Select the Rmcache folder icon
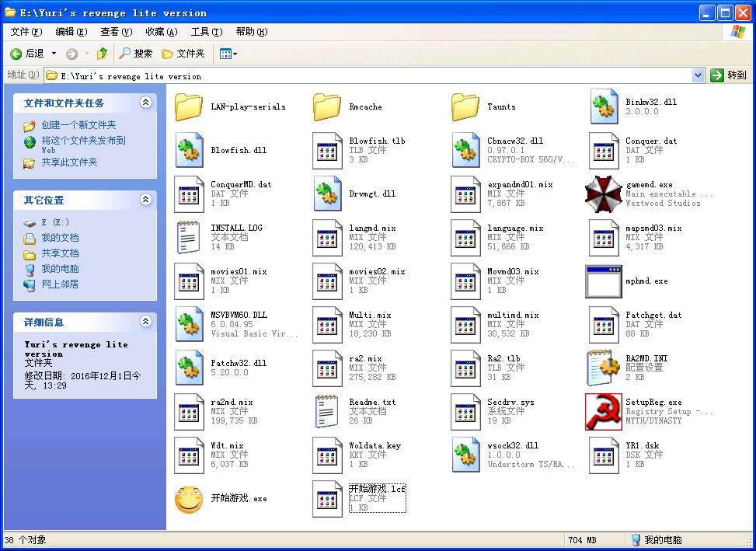756x551 pixels. [327, 107]
